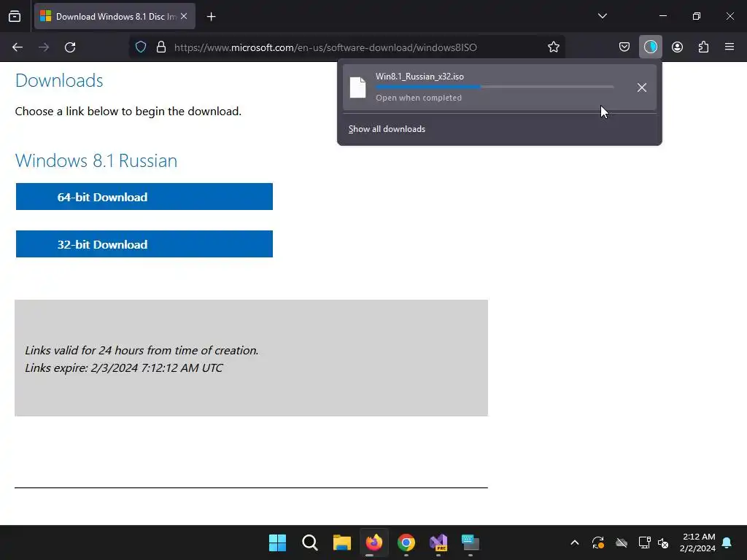Click Show all downloads
The width and height of the screenshot is (747, 560).
pyautogui.click(x=387, y=129)
